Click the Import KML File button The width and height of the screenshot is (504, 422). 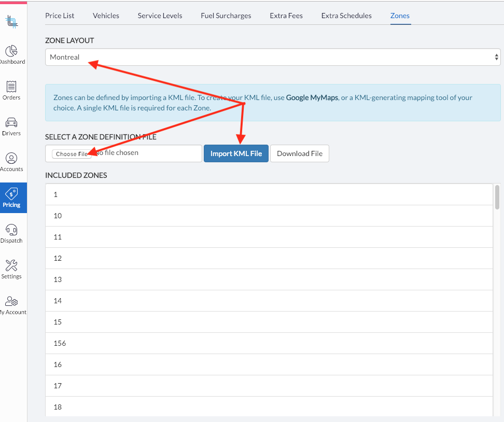coord(236,153)
